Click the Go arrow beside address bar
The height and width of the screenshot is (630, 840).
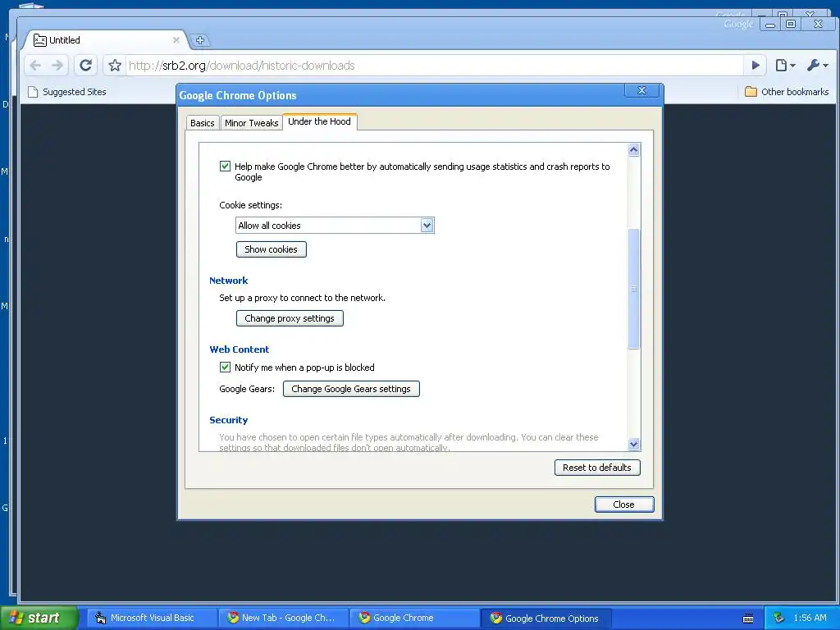756,66
